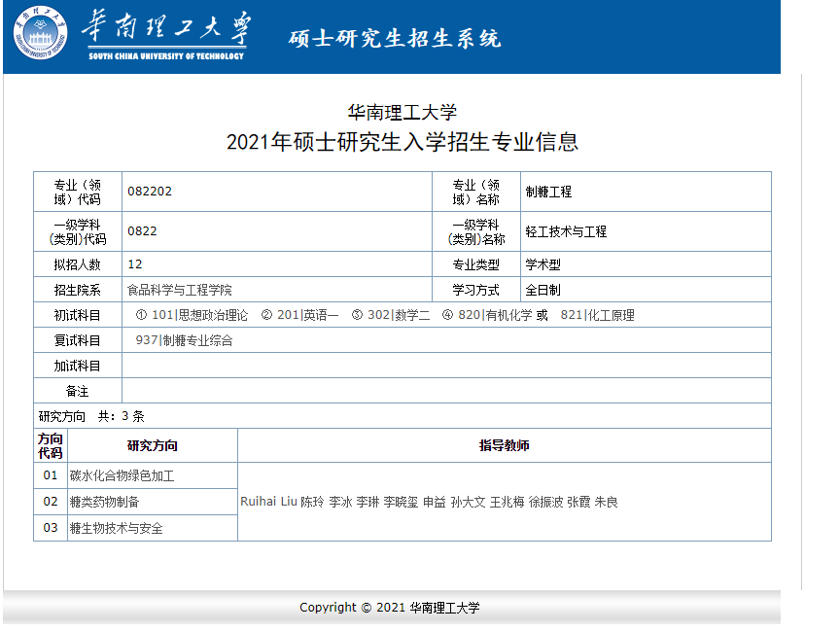Select exam subject 820|有机化学

pos(495,315)
